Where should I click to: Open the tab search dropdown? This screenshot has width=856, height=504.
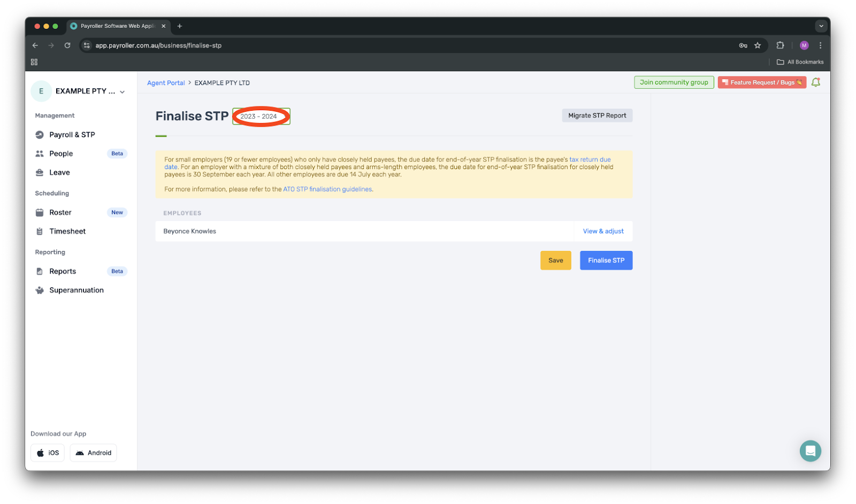click(x=821, y=26)
